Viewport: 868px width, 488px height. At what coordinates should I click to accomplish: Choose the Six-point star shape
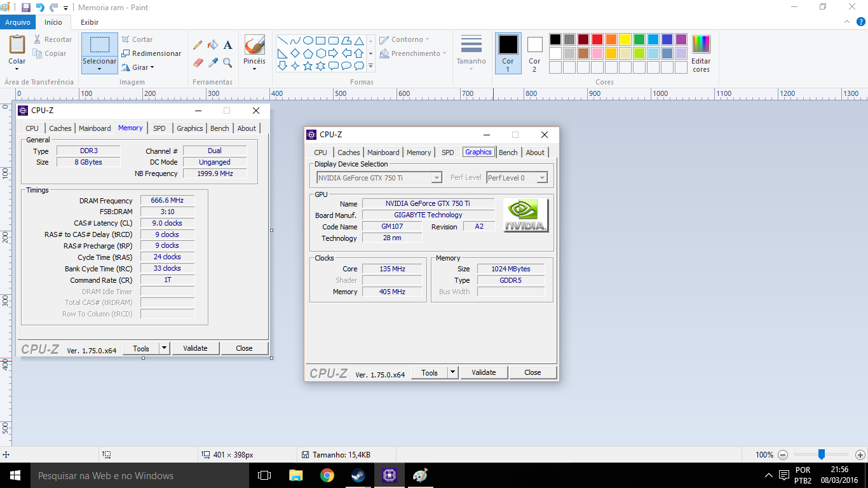coord(321,66)
